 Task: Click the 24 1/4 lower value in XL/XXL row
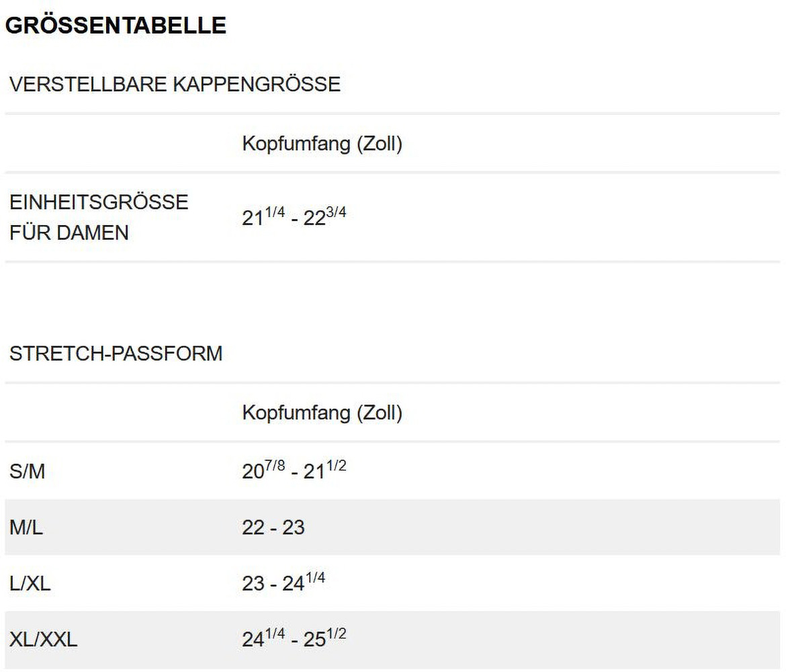coord(263,638)
